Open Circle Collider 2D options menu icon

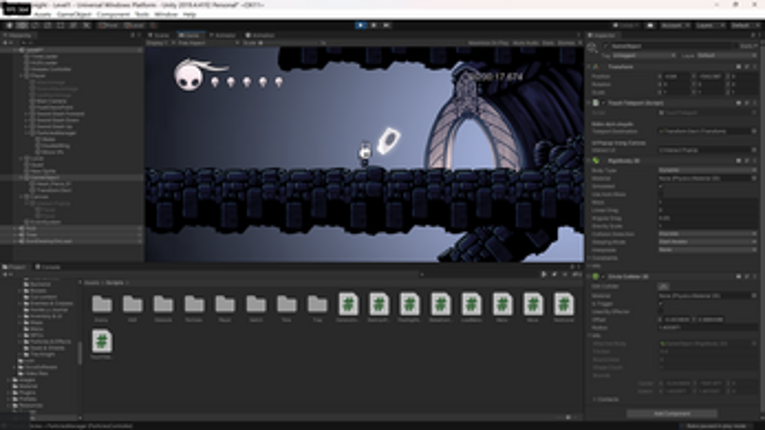coord(754,276)
